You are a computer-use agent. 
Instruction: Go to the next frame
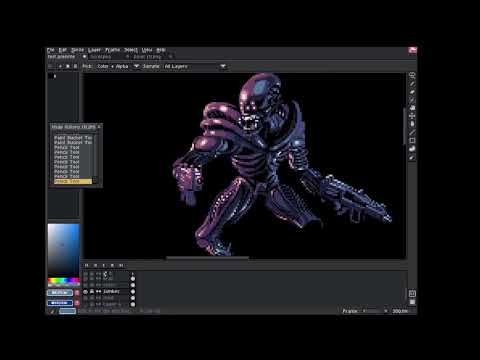pos(112,265)
